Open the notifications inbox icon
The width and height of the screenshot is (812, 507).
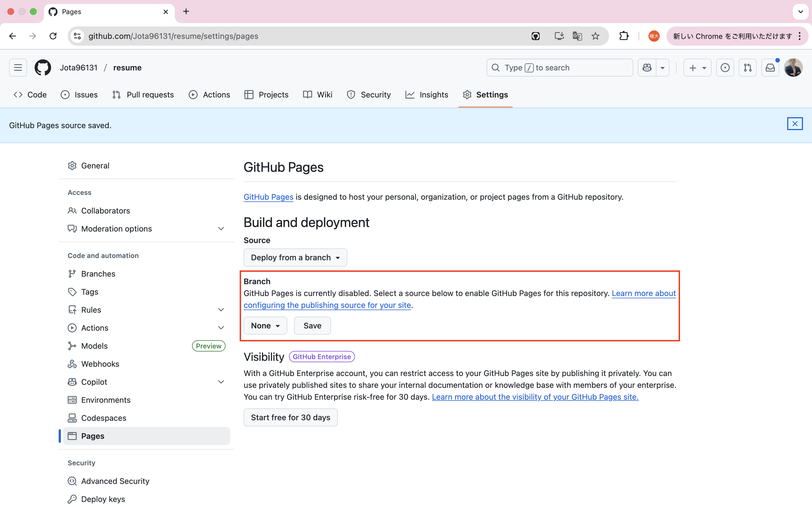(x=770, y=67)
